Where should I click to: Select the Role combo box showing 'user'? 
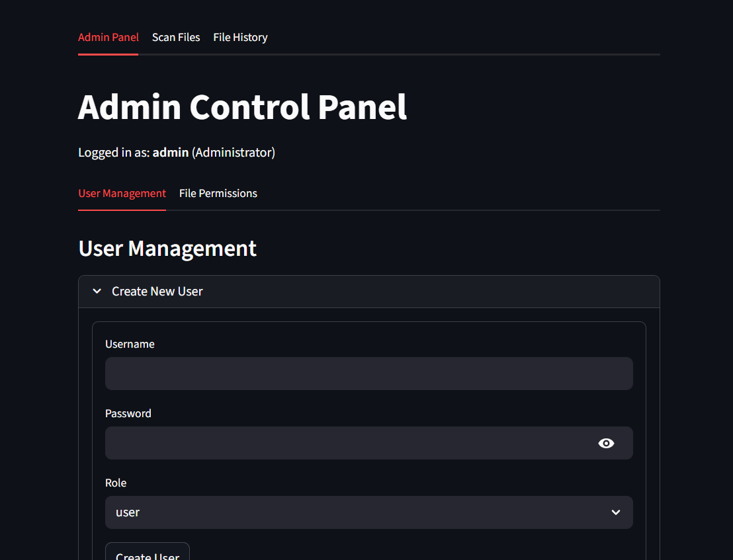[x=357, y=512]
